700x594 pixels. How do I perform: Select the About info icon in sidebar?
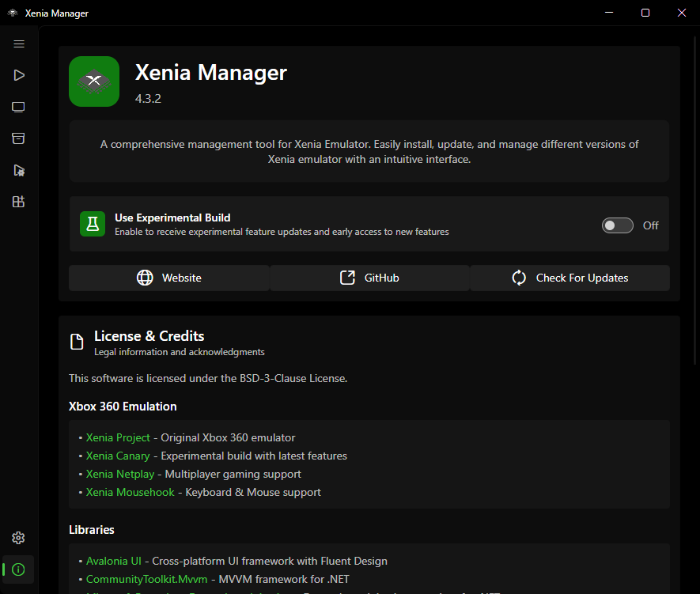[x=18, y=569]
